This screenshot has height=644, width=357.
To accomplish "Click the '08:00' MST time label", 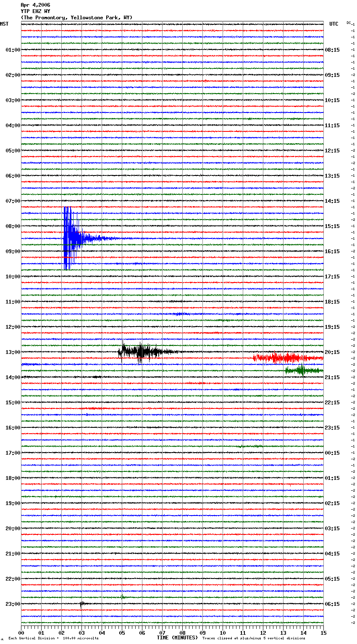I will coord(13,226).
